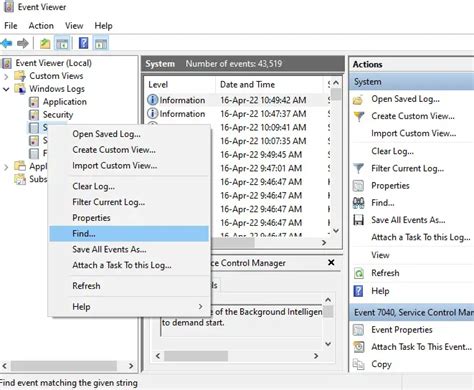Click info icon on the 10:49:42 AM event
The image size is (474, 390).
coord(152,100)
